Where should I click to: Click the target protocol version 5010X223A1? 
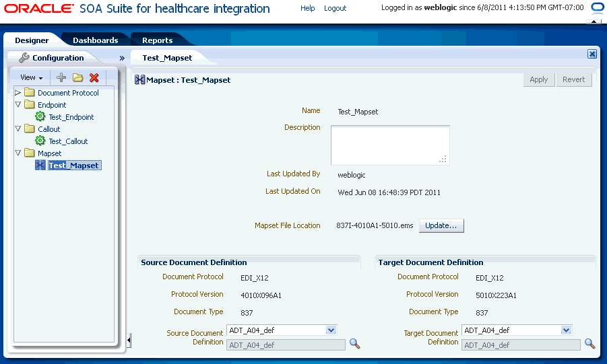(496, 295)
